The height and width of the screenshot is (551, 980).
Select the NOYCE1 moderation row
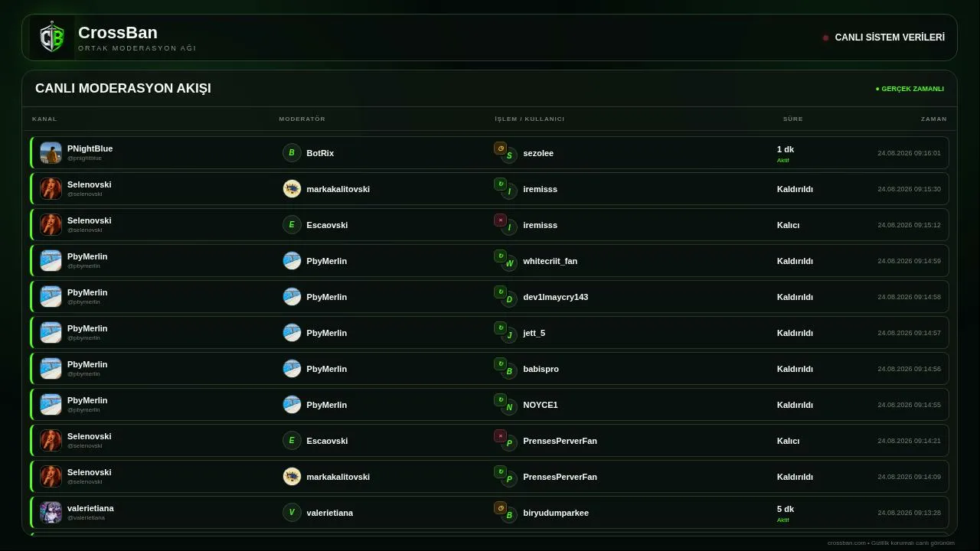[490, 405]
